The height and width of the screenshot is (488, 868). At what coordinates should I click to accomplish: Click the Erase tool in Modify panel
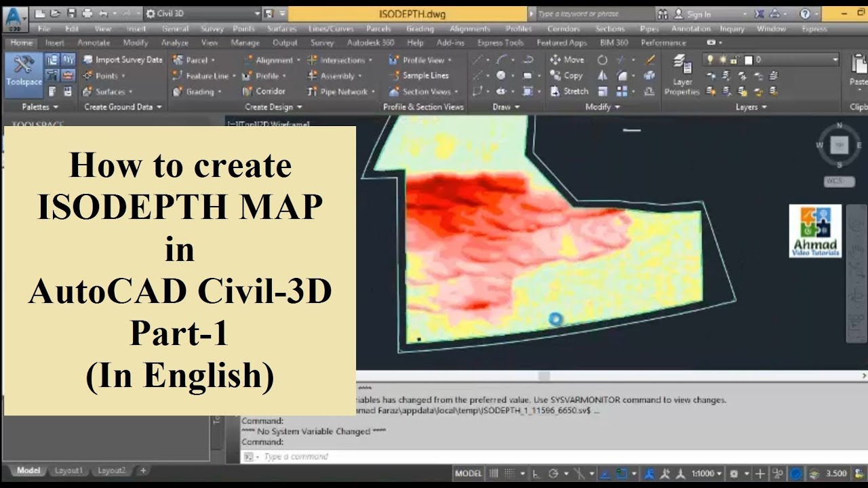pos(650,60)
